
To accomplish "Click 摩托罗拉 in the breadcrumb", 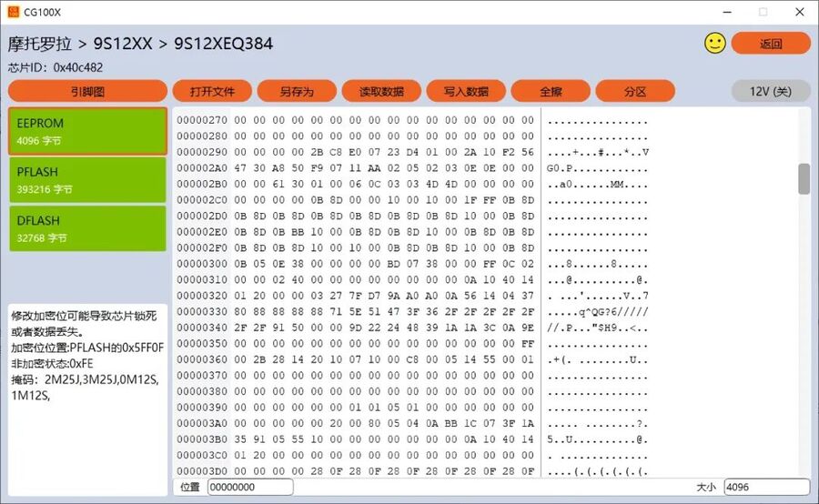I will click(40, 44).
